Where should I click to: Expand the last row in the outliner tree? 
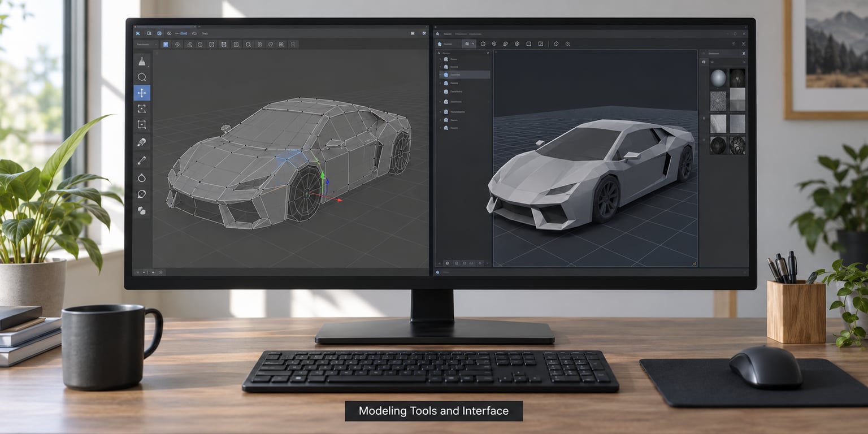click(440, 128)
